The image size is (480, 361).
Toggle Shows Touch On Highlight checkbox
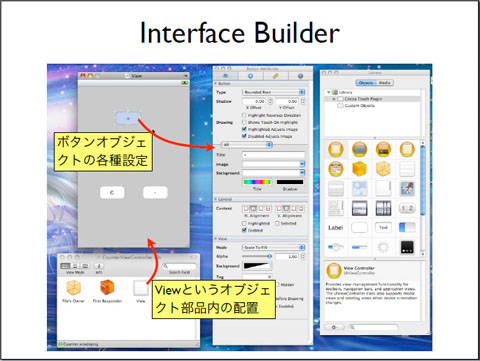pyautogui.click(x=244, y=122)
